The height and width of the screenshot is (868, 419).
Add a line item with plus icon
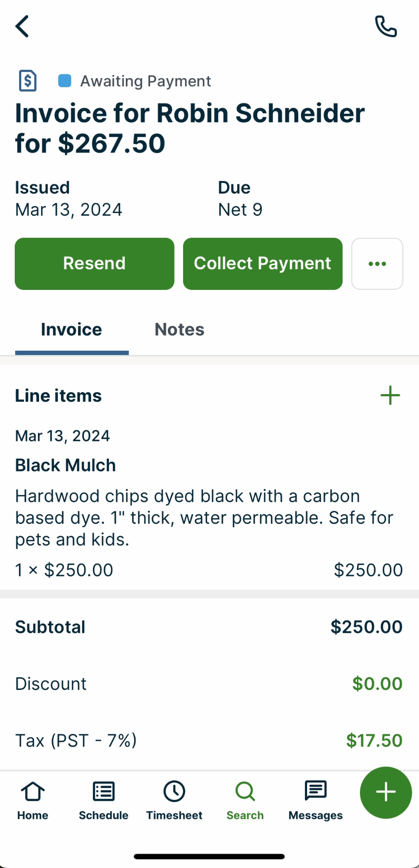click(390, 395)
